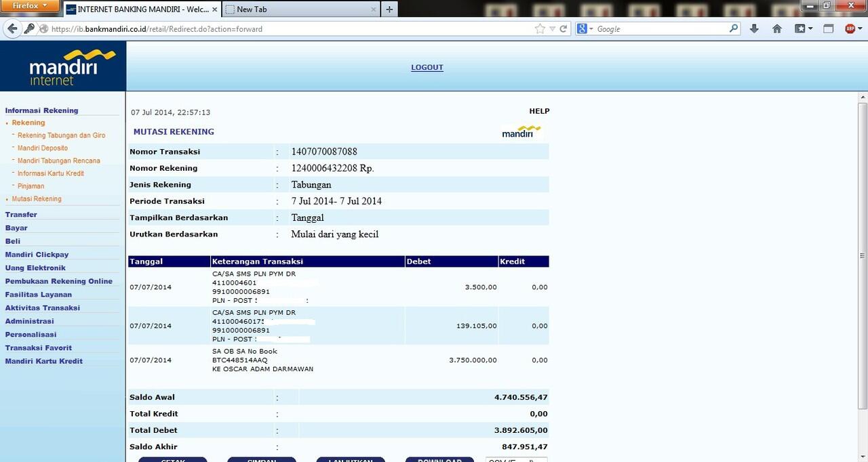Image resolution: width=868 pixels, height=462 pixels.
Task: Click transaction number 1407070087088
Action: [x=324, y=152]
